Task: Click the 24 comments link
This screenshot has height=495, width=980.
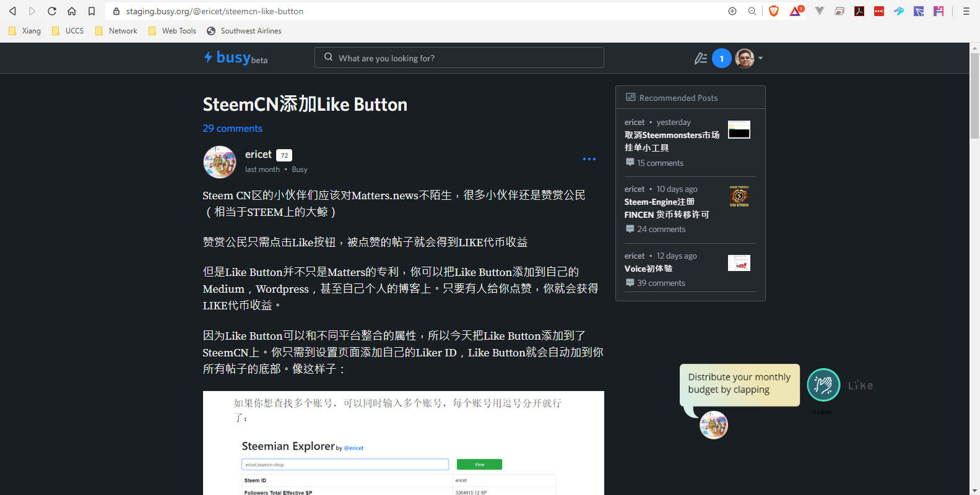Action: (x=662, y=229)
